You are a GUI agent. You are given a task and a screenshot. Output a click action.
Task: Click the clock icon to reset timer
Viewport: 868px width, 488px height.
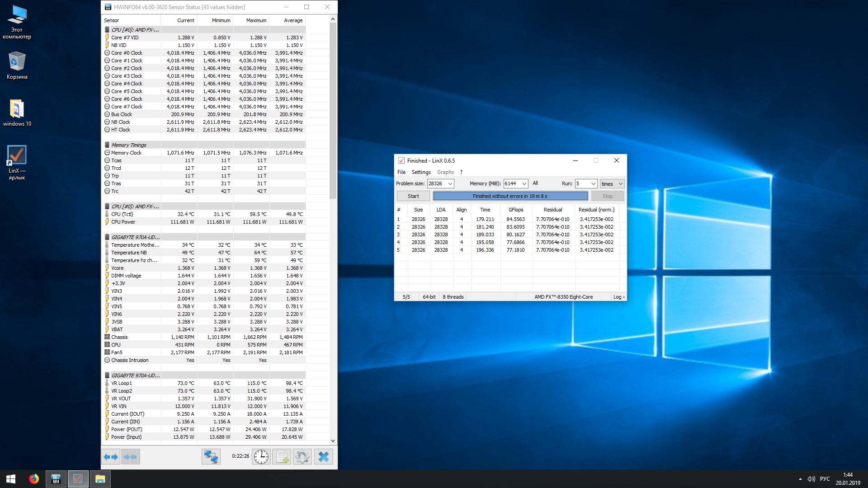click(x=261, y=457)
